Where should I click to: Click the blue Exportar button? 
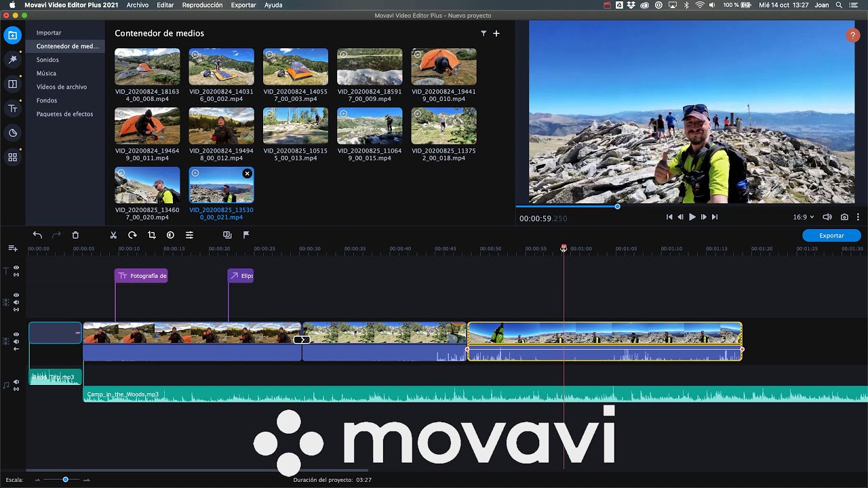click(x=831, y=235)
